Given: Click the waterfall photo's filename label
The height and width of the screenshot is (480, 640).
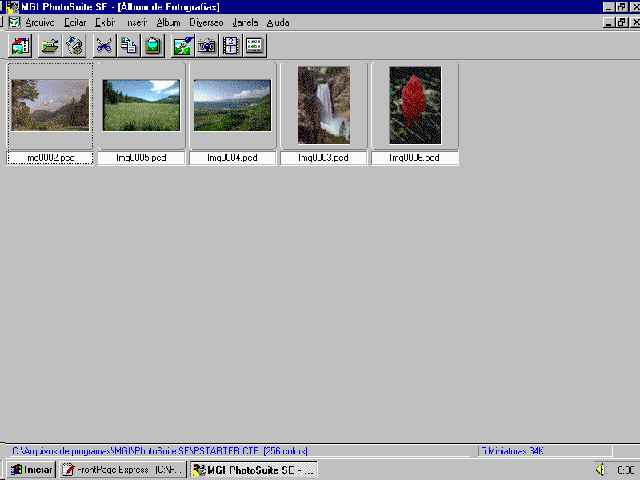Looking at the screenshot, I should click(324, 158).
